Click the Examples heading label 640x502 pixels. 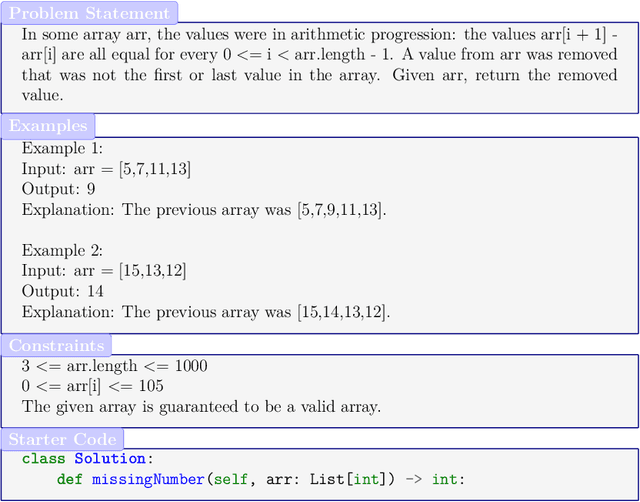point(48,126)
